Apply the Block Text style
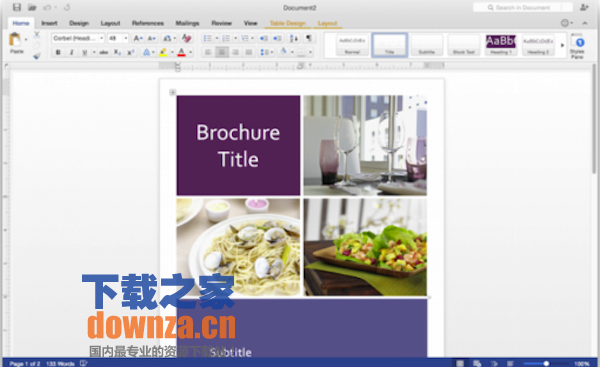 464,45
